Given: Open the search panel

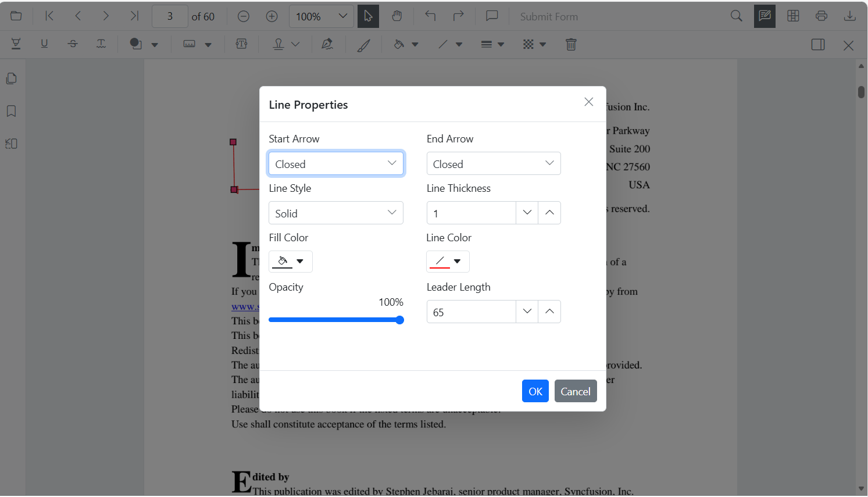Looking at the screenshot, I should [736, 16].
